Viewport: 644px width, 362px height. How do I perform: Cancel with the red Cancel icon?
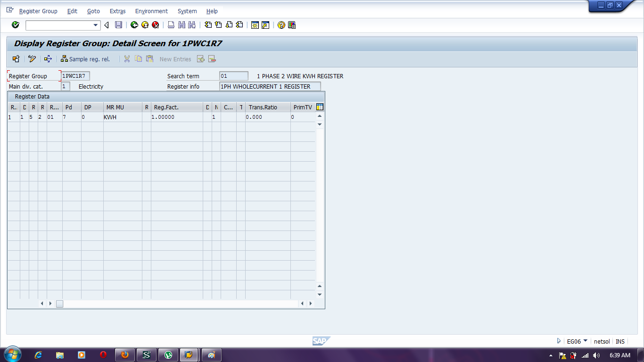click(x=155, y=25)
